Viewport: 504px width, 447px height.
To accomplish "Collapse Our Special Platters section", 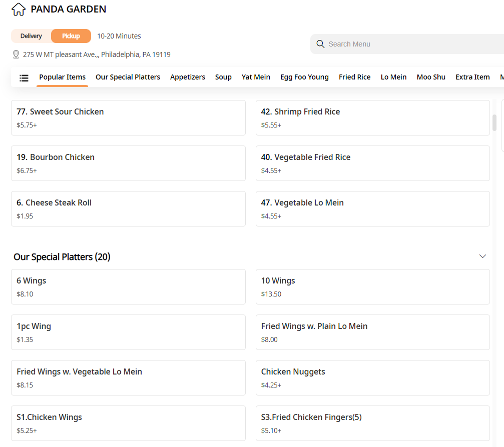I will click(482, 256).
